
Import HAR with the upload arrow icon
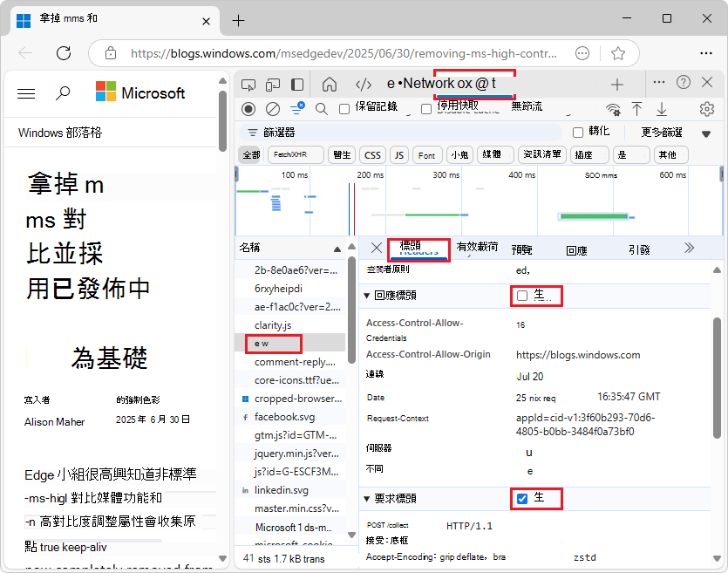pos(637,109)
